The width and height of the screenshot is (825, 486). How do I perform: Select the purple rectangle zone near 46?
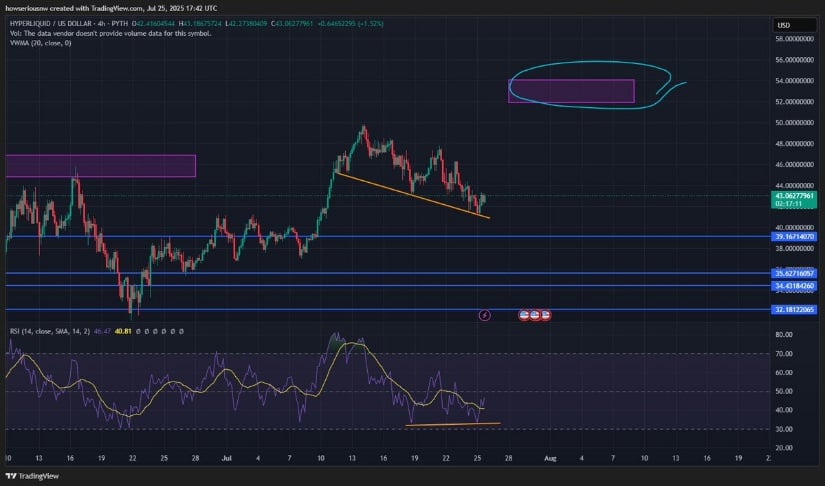point(100,166)
